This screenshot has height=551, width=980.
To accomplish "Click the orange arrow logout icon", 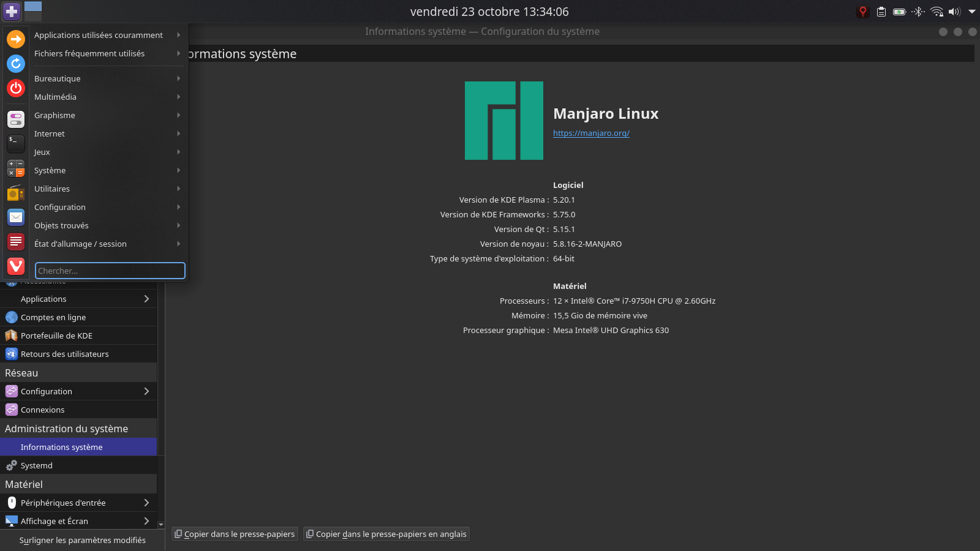I will [16, 39].
